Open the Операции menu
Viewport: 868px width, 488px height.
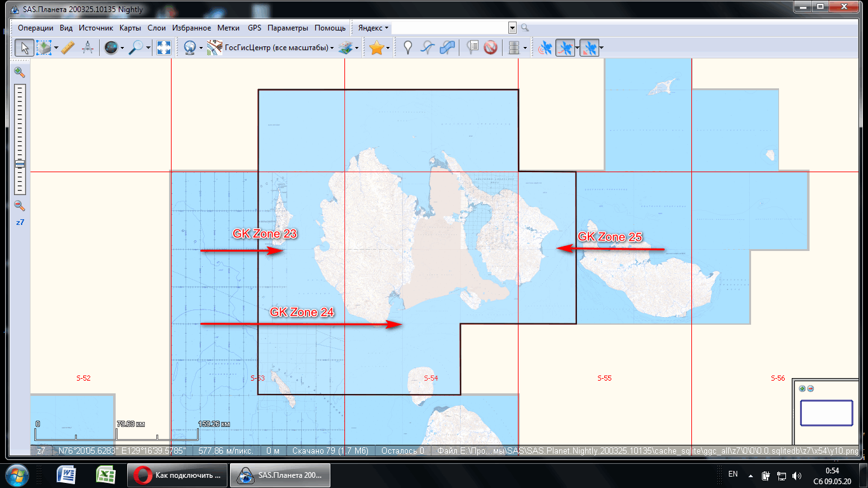[x=36, y=28]
